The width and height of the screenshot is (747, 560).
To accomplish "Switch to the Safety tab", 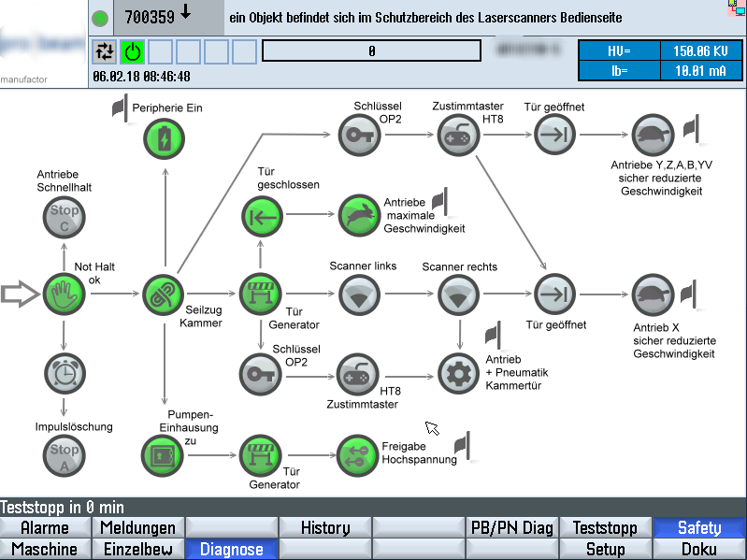I will pos(699,528).
